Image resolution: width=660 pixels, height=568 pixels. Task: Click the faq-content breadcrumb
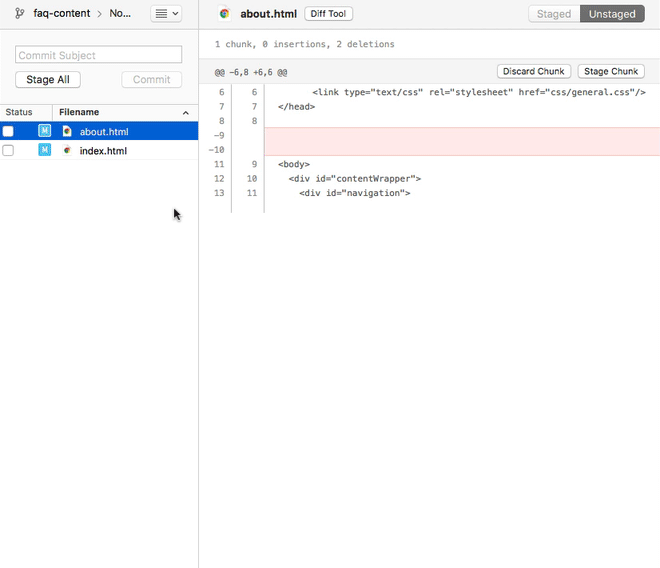click(x=61, y=14)
